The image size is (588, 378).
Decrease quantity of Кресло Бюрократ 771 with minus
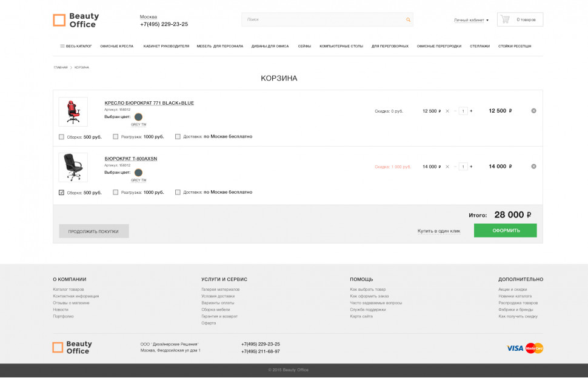tap(455, 111)
